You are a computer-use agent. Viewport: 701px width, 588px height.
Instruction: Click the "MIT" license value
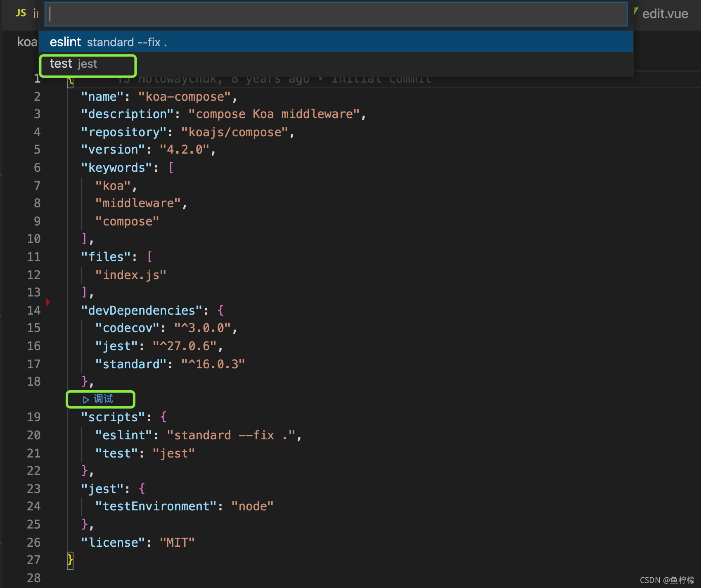click(x=177, y=543)
